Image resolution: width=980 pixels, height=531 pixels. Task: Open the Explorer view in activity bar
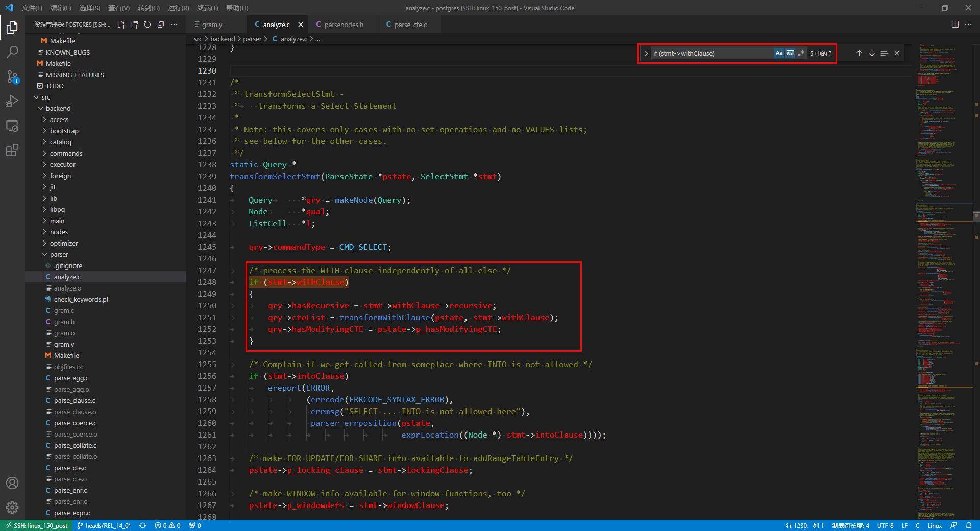[x=12, y=27]
